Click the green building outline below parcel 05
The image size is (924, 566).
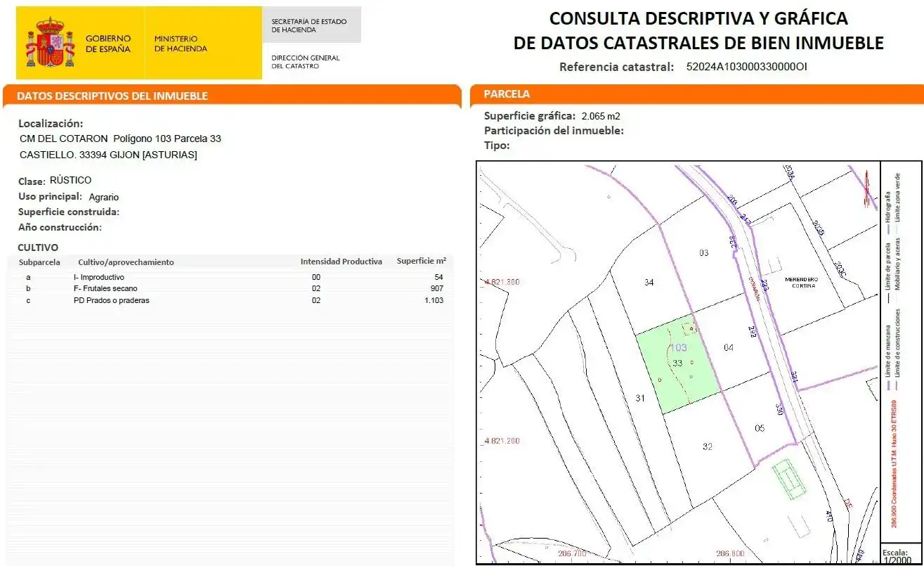point(790,479)
